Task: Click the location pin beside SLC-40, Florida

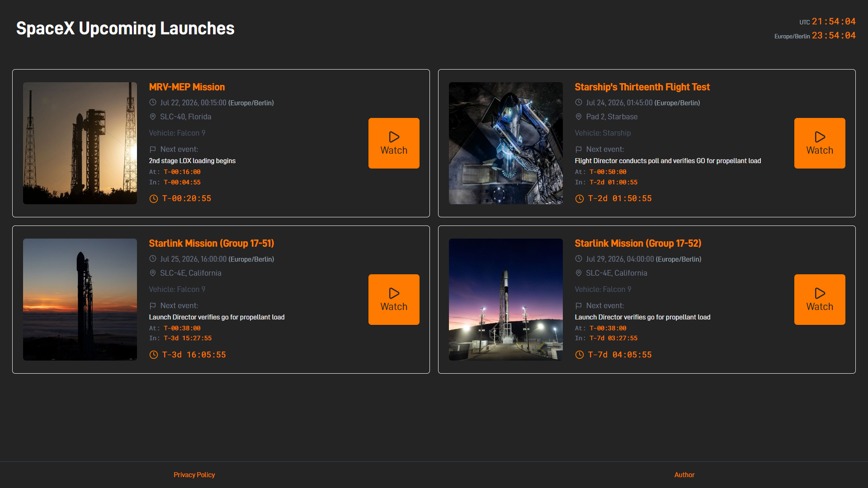Action: click(x=153, y=117)
